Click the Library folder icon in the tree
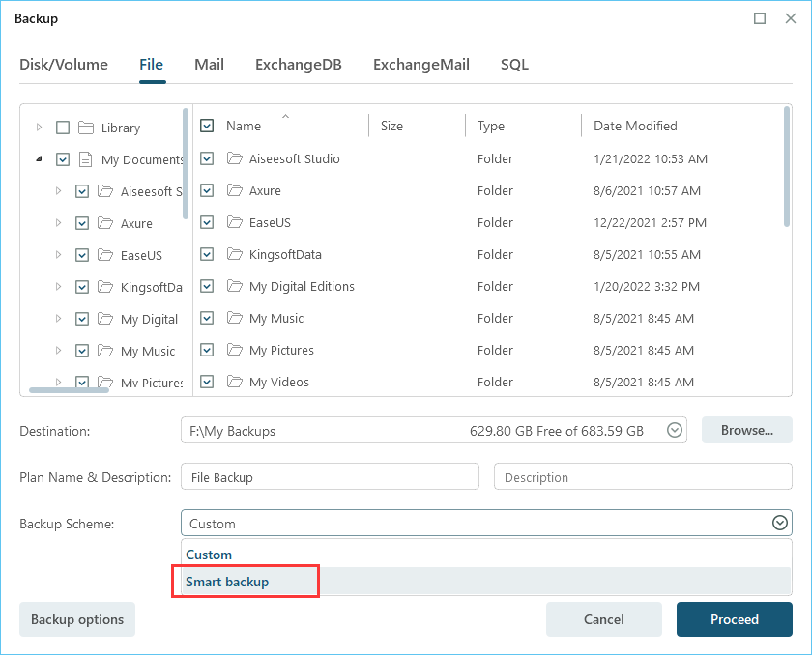Screen dimensions: 812x655 coord(85,128)
